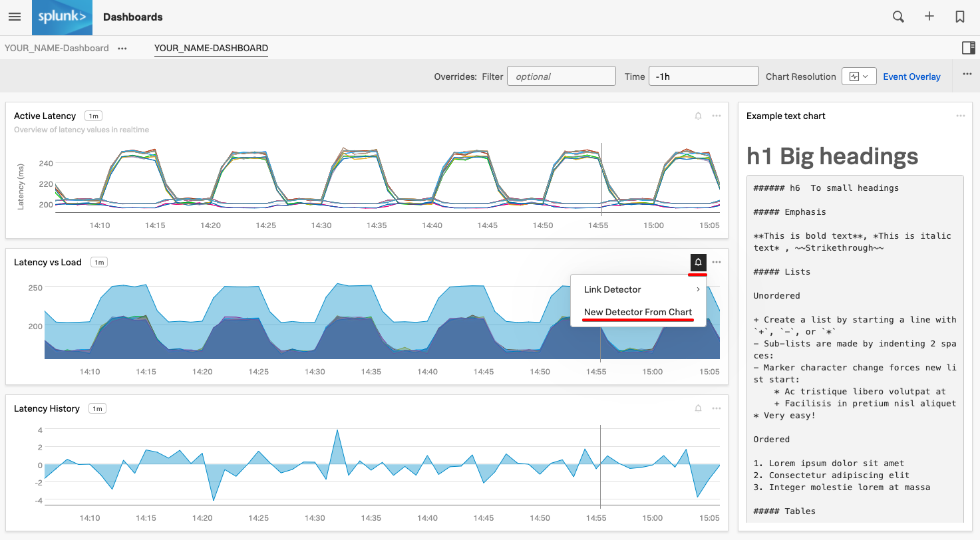
Task: Click the Example text chart title
Action: [x=786, y=116]
